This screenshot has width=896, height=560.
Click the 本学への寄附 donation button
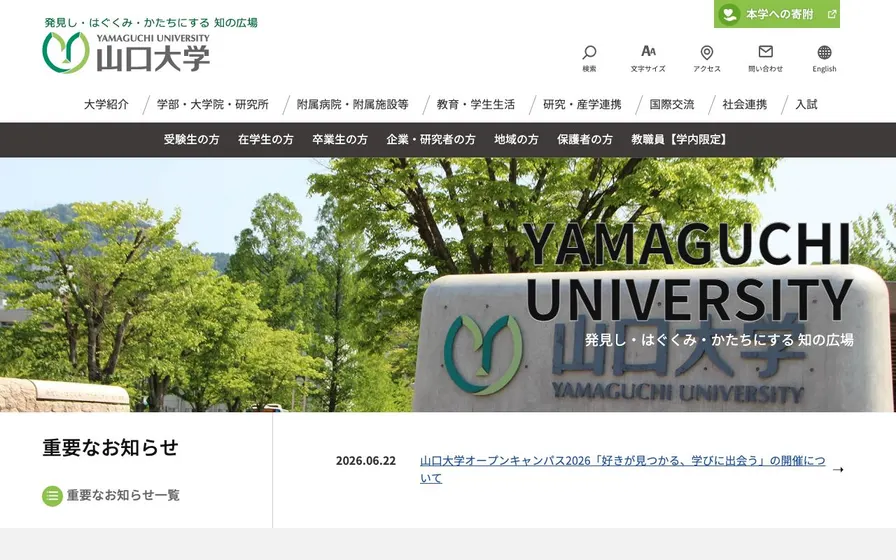[777, 14]
